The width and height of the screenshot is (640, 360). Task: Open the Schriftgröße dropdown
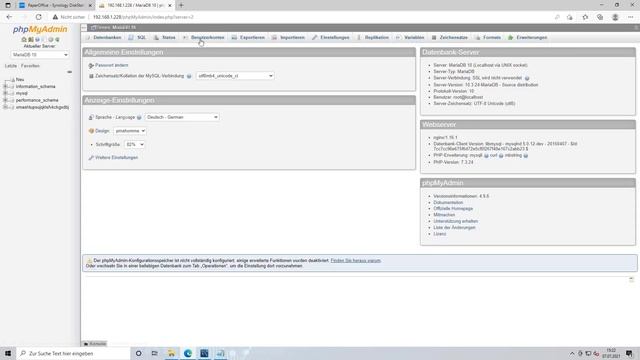pyautogui.click(x=135, y=144)
